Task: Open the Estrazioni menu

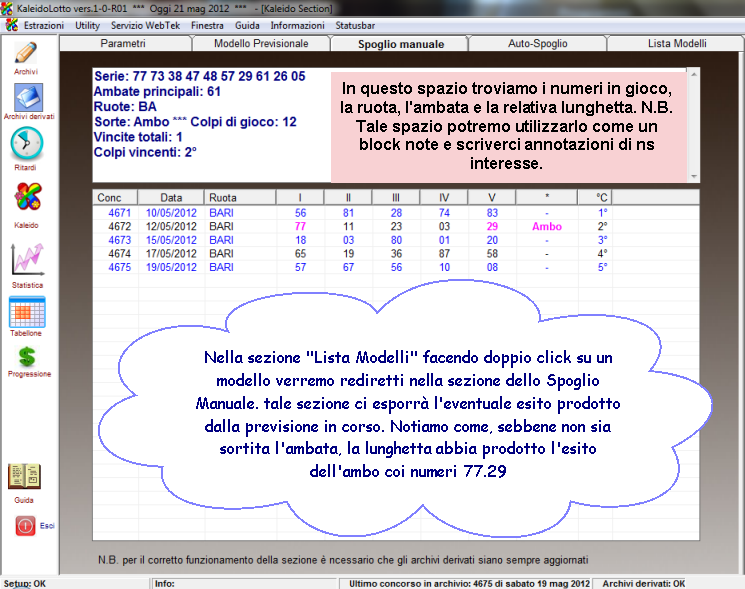Action: point(43,23)
